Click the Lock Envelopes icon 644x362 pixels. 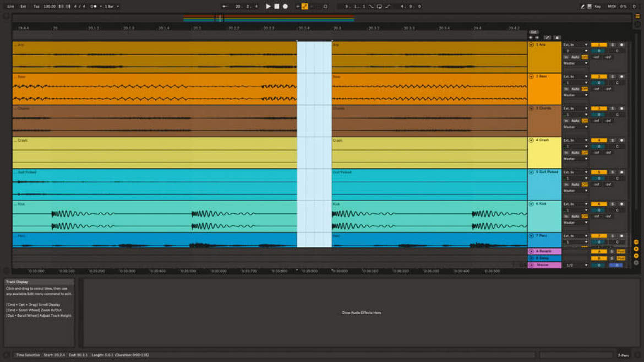tap(557, 37)
